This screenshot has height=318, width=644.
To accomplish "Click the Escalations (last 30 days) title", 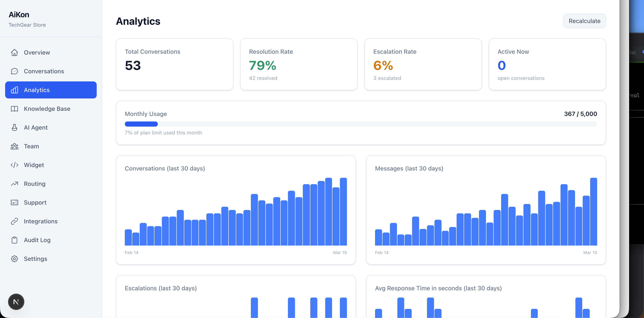I will [161, 288].
